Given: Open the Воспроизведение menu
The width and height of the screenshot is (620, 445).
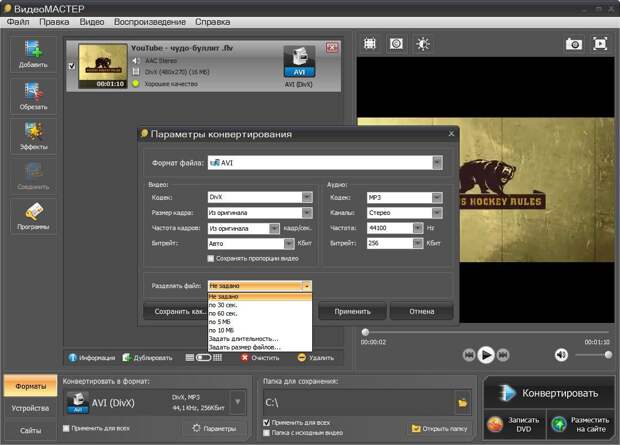Looking at the screenshot, I should click(147, 21).
